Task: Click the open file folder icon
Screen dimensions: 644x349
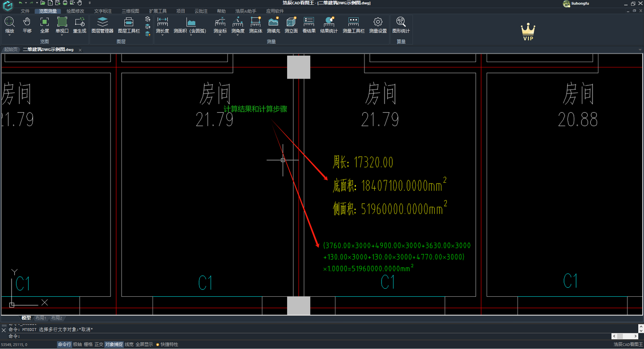Action: pos(42,3)
